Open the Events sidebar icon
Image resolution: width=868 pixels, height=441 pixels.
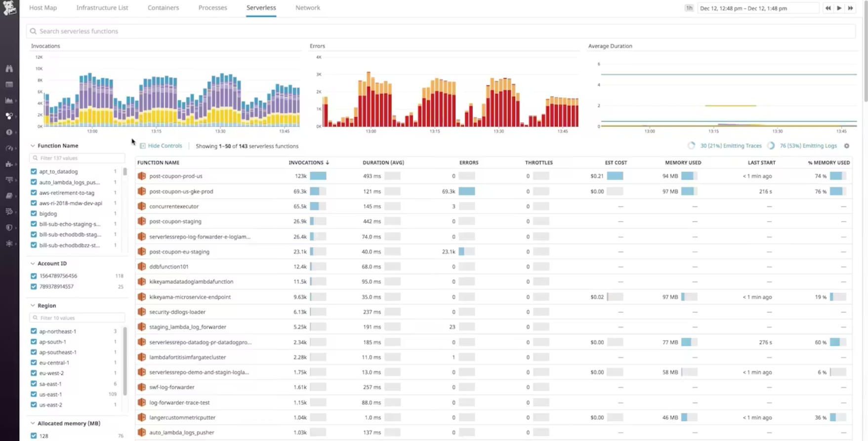pos(9,84)
